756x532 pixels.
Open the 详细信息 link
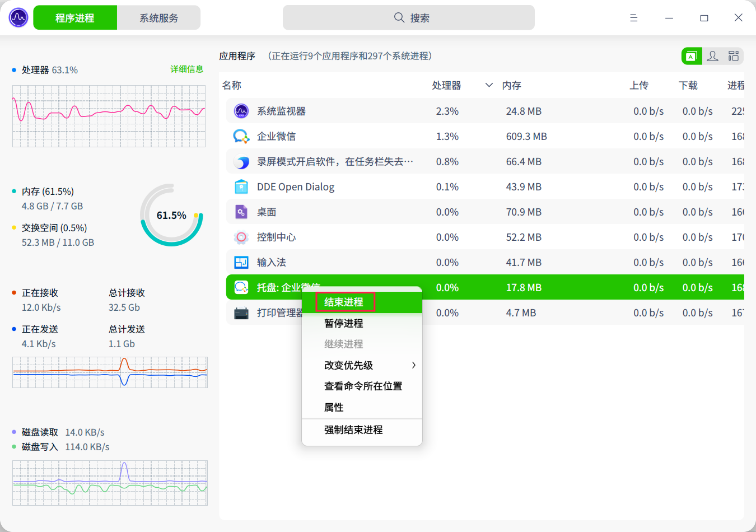(x=186, y=69)
